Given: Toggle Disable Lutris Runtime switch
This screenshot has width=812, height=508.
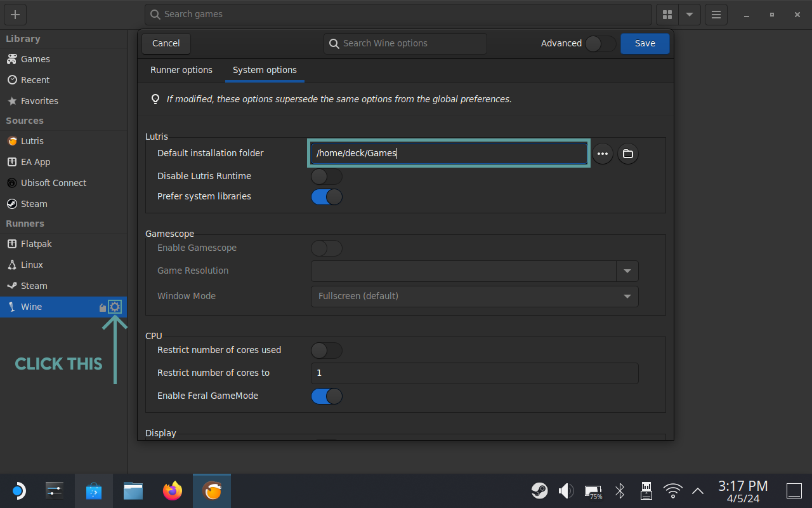Looking at the screenshot, I should [326, 177].
